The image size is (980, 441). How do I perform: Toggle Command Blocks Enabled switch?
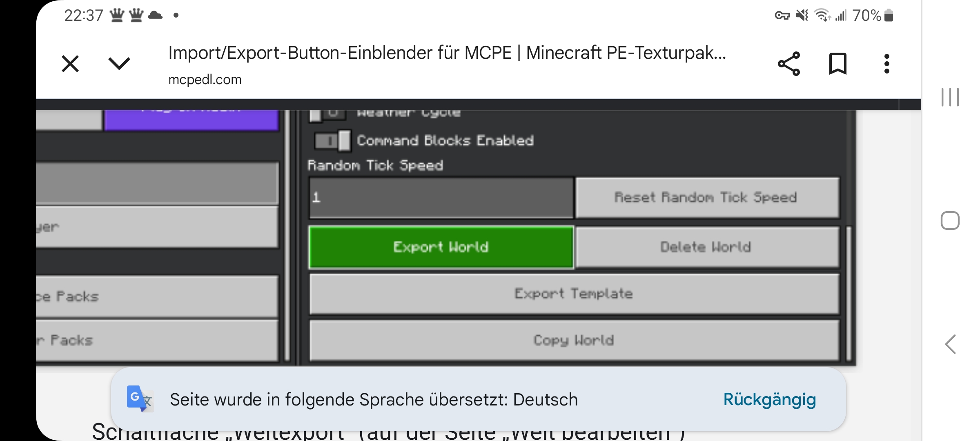tap(332, 141)
